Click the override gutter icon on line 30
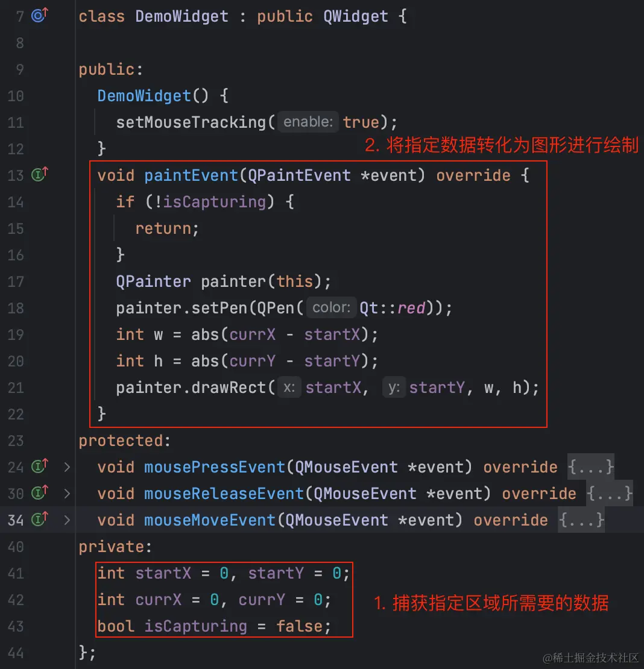The width and height of the screenshot is (644, 669). coord(40,493)
